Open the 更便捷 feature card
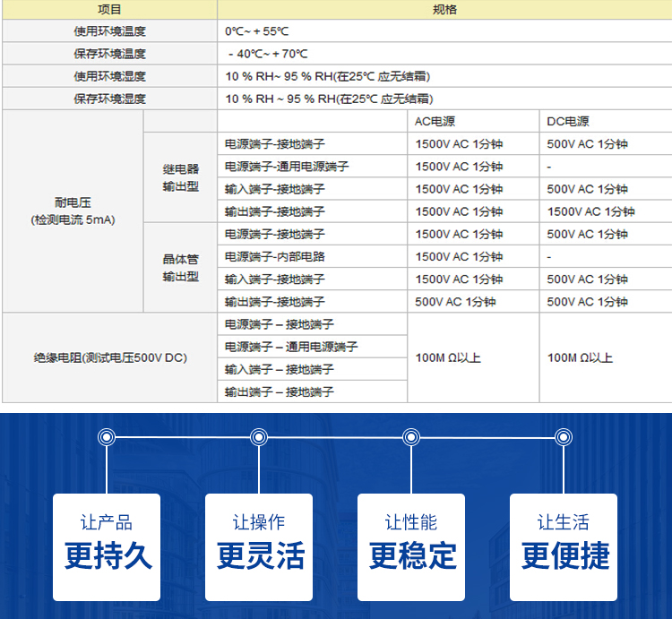 [564, 546]
